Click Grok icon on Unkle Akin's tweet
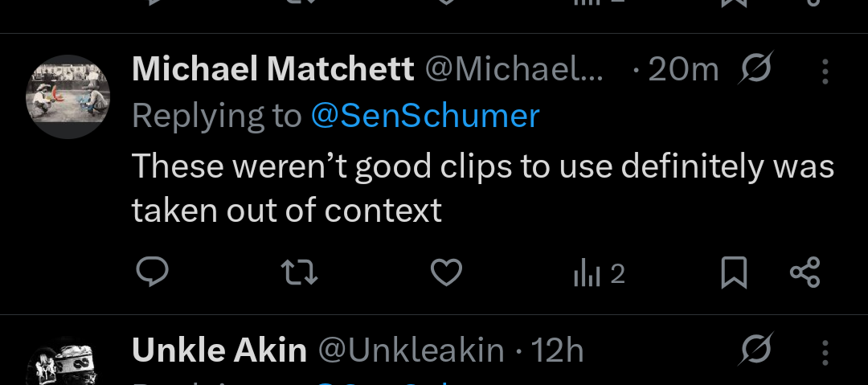 755,350
